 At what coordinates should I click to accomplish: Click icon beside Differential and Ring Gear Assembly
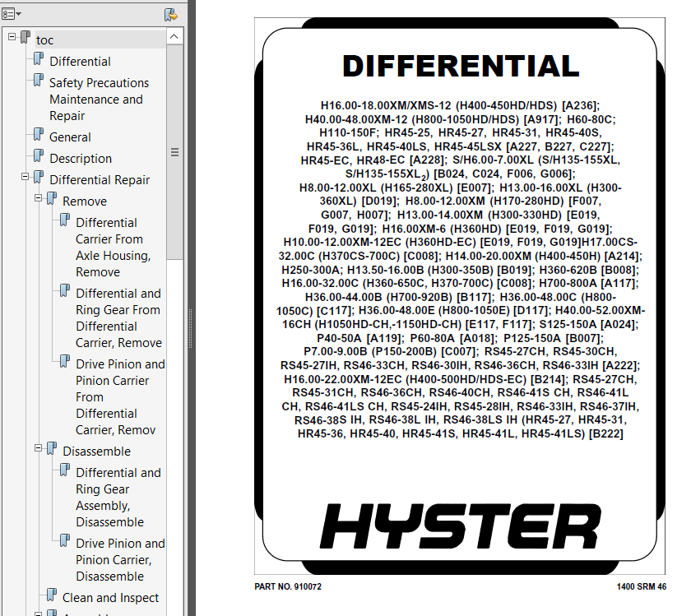[x=65, y=470]
